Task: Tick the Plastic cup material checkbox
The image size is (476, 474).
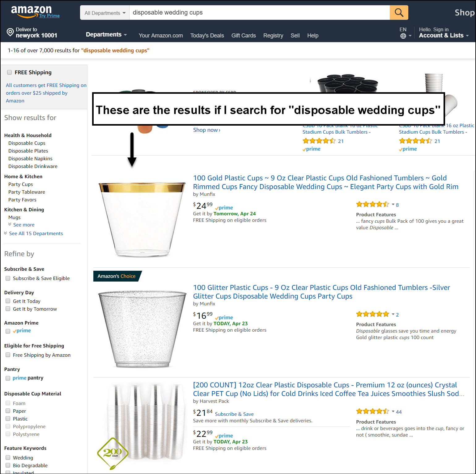Action: pyautogui.click(x=8, y=419)
